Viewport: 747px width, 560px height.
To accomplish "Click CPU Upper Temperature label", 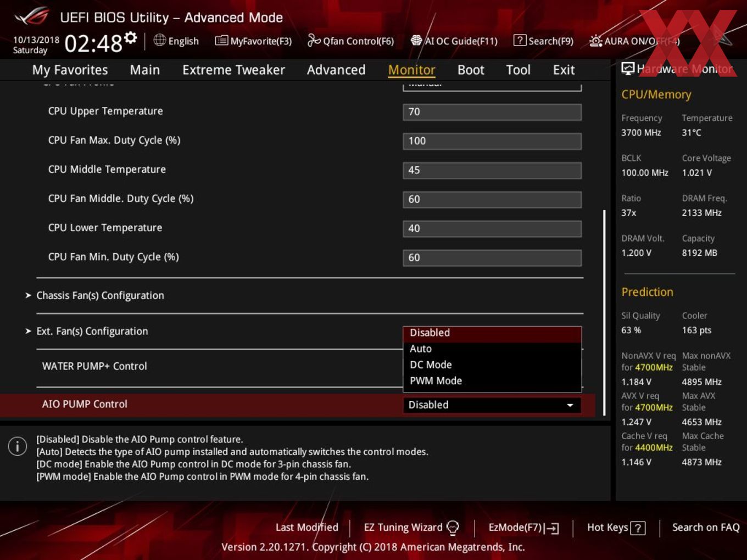I will click(105, 111).
